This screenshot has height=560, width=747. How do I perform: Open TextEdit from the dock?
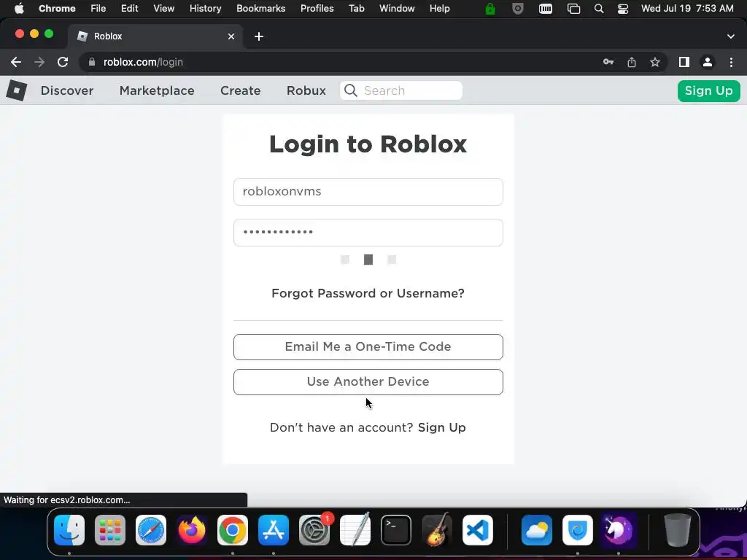pyautogui.click(x=355, y=530)
